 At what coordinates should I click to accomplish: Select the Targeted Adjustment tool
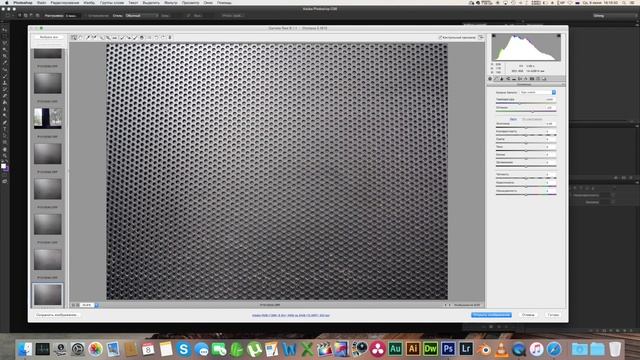coord(102,38)
